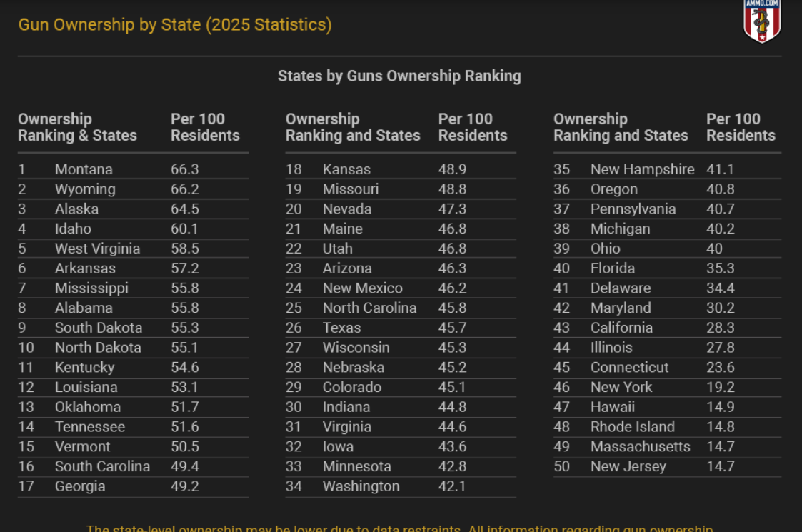This screenshot has width=802, height=532.
Task: Click the Georgia row at rank 17
Action: point(133,486)
